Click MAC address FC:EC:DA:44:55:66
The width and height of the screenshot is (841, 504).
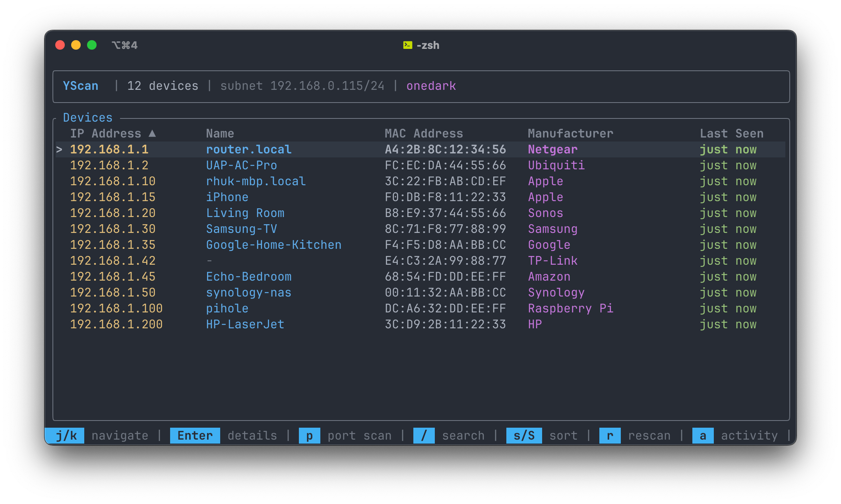tap(446, 165)
